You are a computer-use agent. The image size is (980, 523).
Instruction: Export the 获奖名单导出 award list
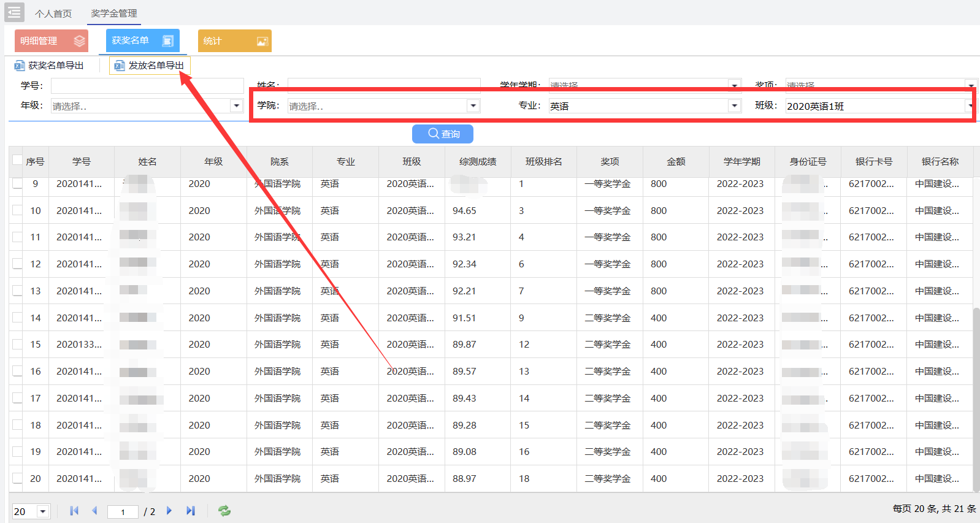[x=50, y=66]
